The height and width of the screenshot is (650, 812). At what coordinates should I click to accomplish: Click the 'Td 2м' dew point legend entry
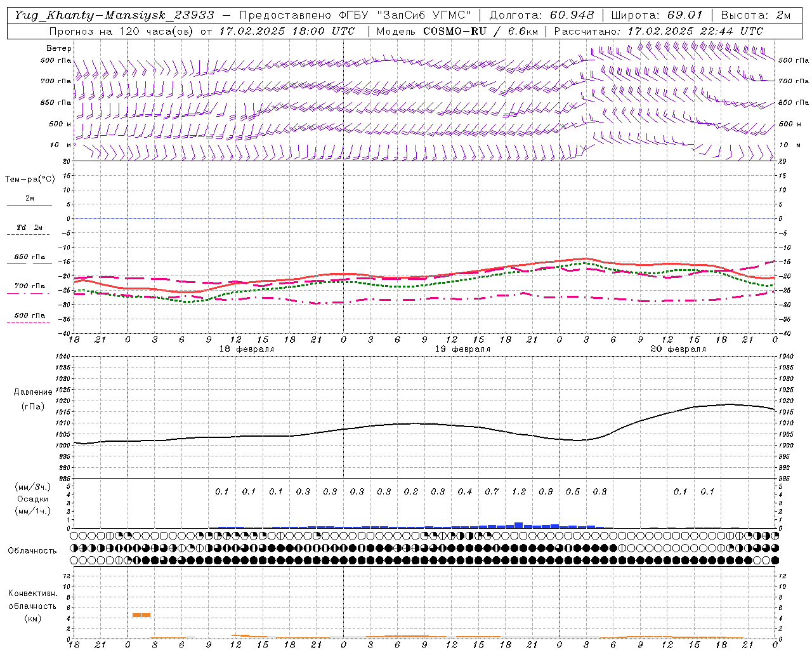(x=29, y=227)
